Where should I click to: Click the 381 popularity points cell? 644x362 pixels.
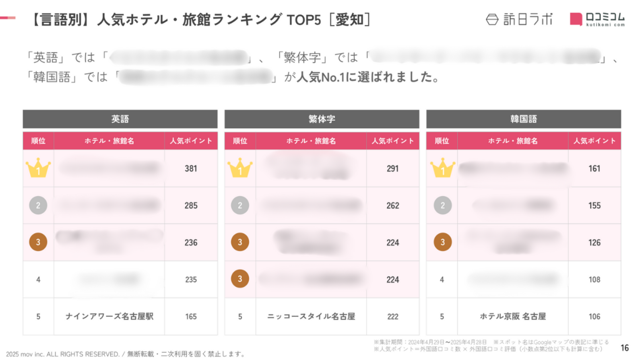coord(191,169)
